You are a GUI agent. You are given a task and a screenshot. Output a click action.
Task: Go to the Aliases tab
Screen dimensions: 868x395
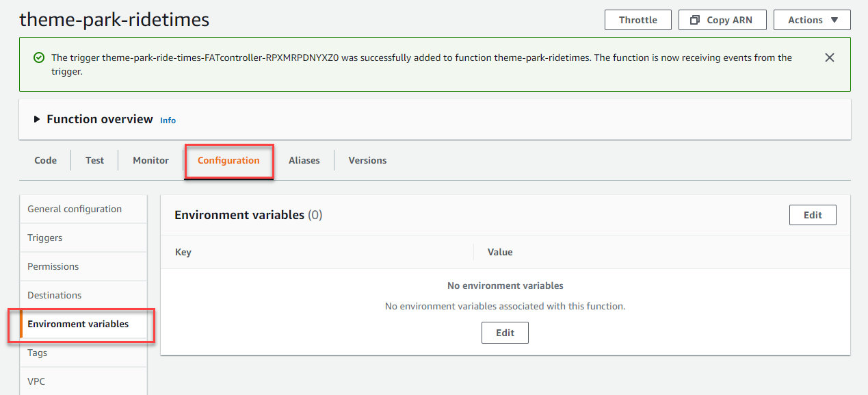pyautogui.click(x=304, y=160)
